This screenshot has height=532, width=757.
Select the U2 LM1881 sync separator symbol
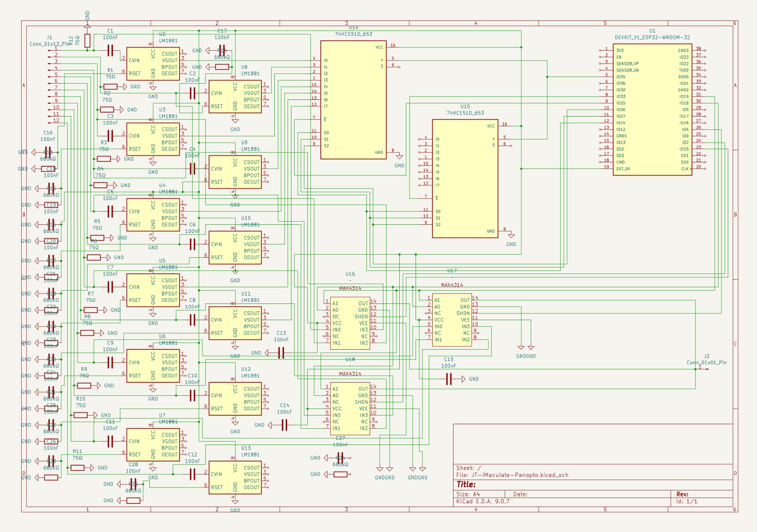(x=153, y=64)
